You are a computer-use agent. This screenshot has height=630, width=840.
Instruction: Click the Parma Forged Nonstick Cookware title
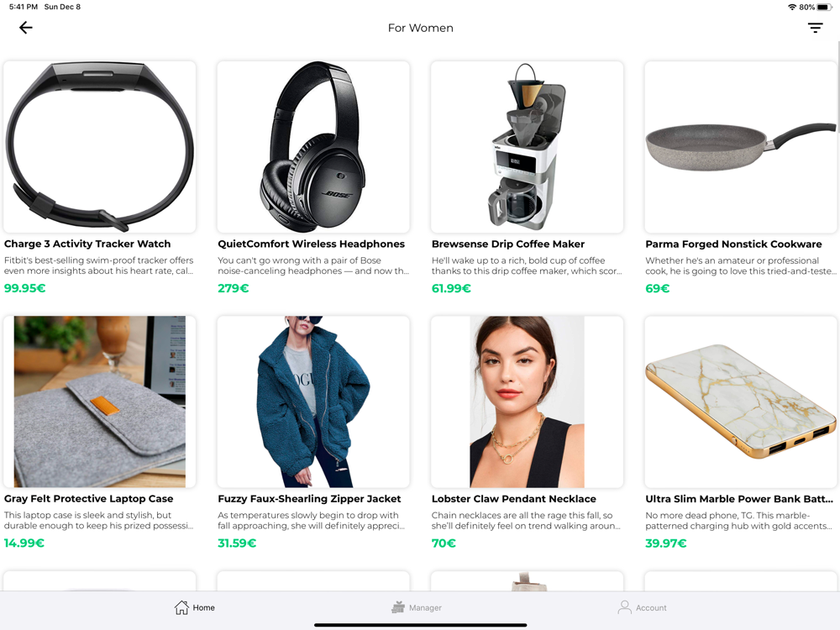coord(733,244)
